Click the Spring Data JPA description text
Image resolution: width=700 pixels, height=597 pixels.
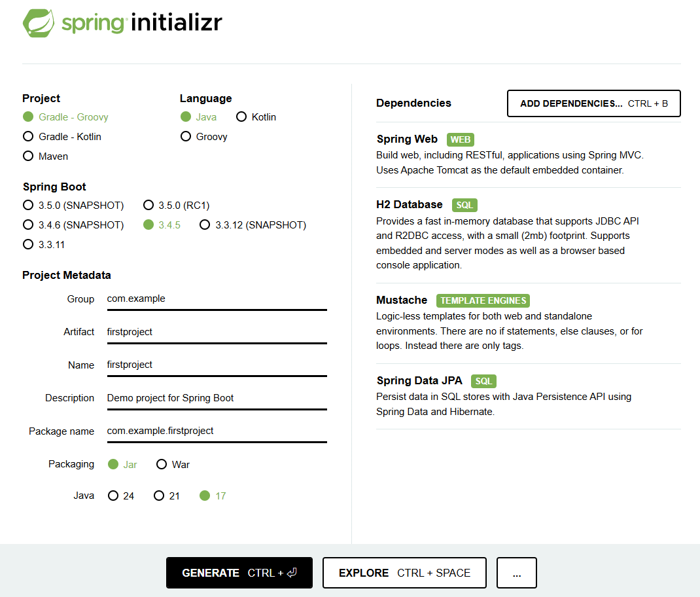click(504, 405)
